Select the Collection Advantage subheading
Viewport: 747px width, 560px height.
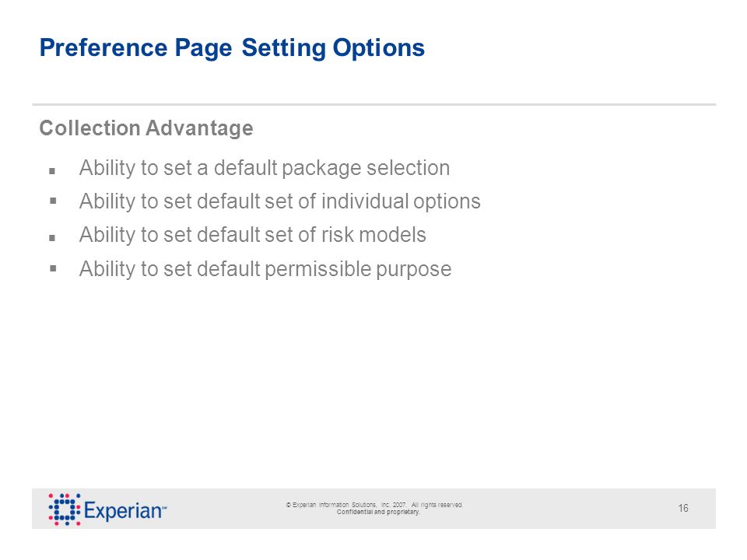[146, 128]
